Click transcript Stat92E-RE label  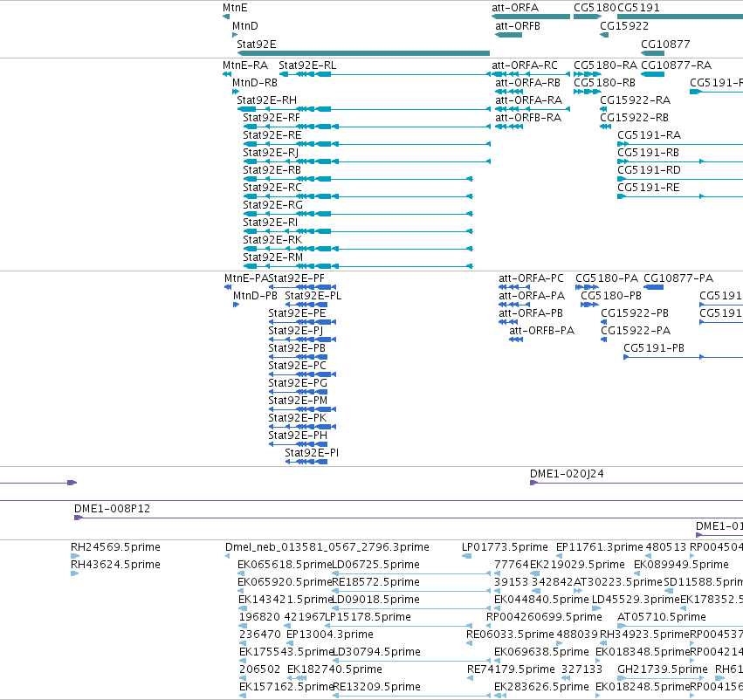point(272,135)
